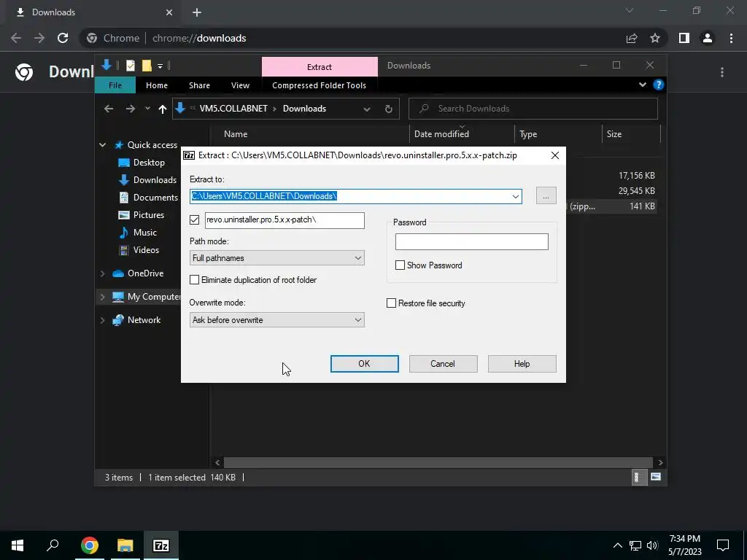Open Chrome profile avatar menu

click(708, 38)
